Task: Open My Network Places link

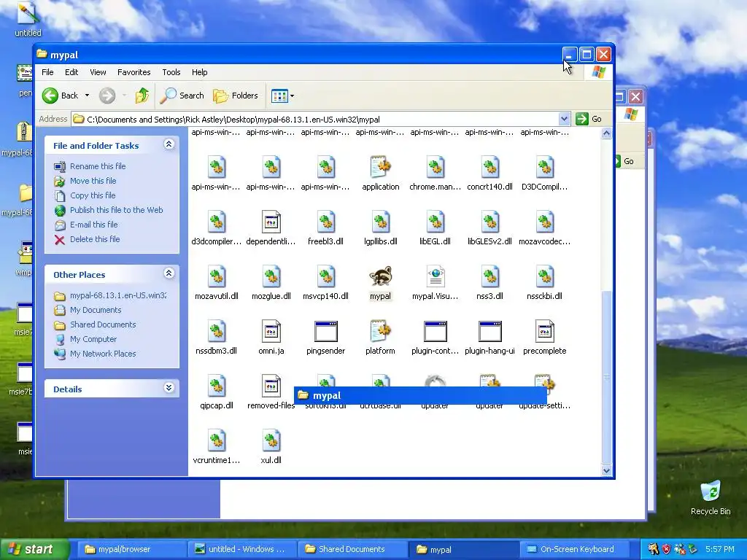Action: 103,354
